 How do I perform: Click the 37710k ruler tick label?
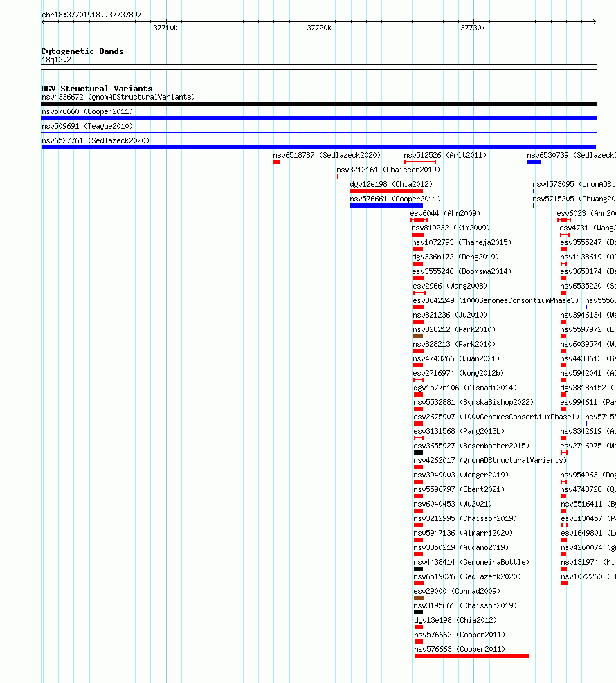(165, 28)
